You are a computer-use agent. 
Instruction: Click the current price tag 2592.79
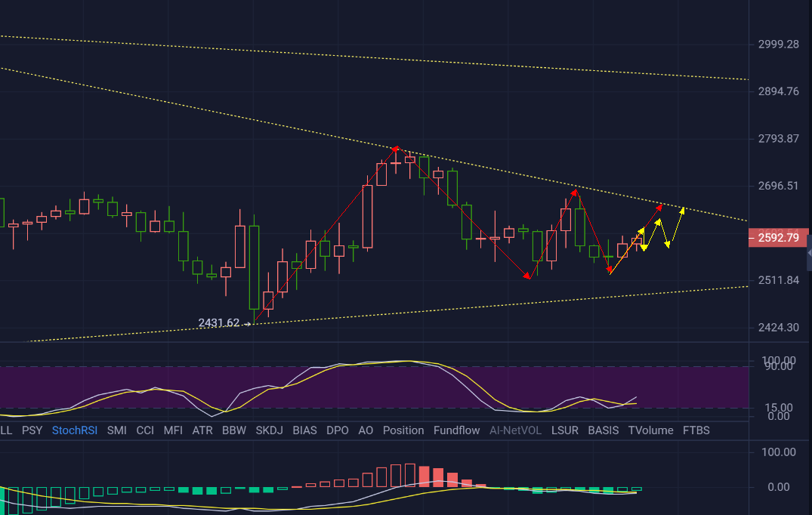click(x=778, y=238)
